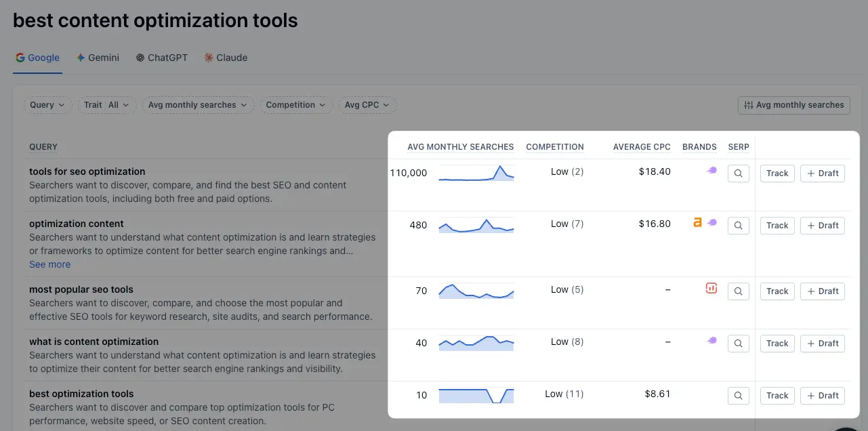Switch to the Google tab
The height and width of the screenshot is (431, 868).
[x=38, y=58]
